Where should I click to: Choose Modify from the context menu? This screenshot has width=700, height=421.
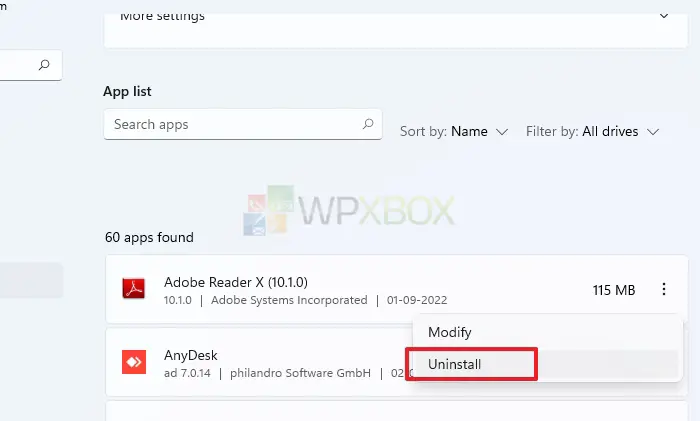tap(450, 333)
